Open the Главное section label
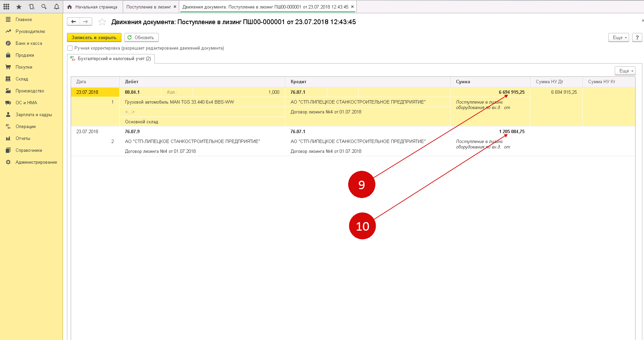Screen dimensions: 644x340 click(24, 19)
